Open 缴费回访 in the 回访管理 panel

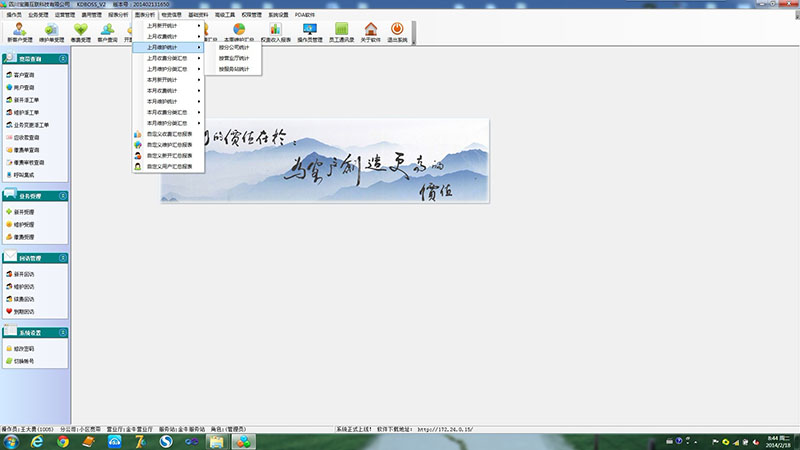20,299
